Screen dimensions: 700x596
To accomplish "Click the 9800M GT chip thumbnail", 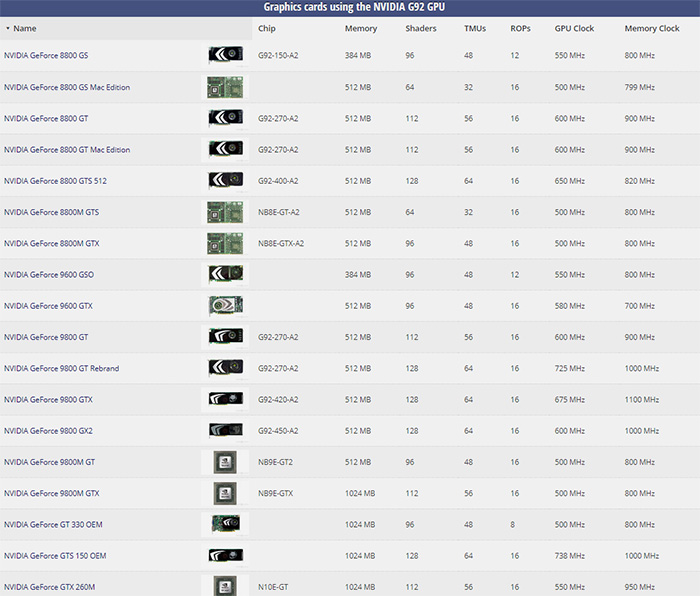I will point(225,462).
